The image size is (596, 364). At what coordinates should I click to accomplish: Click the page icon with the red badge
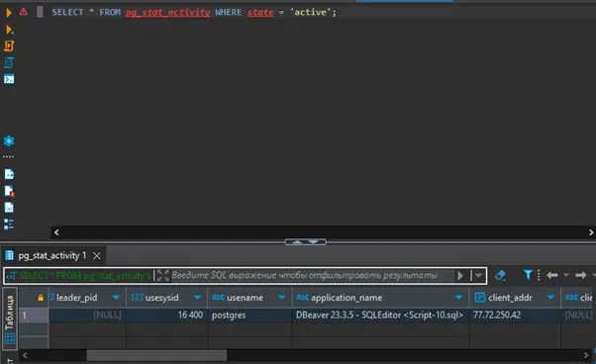coord(9,191)
